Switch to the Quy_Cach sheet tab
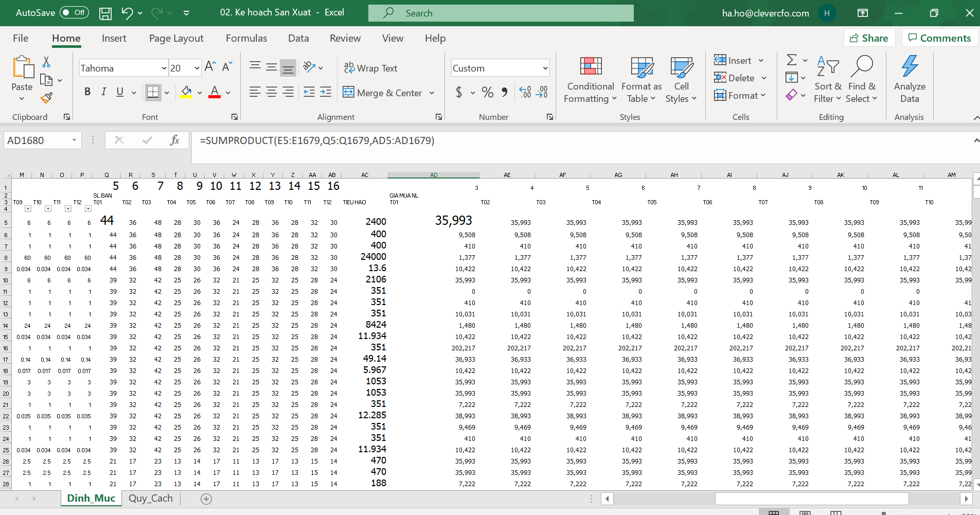This screenshot has width=980, height=515. [x=151, y=498]
